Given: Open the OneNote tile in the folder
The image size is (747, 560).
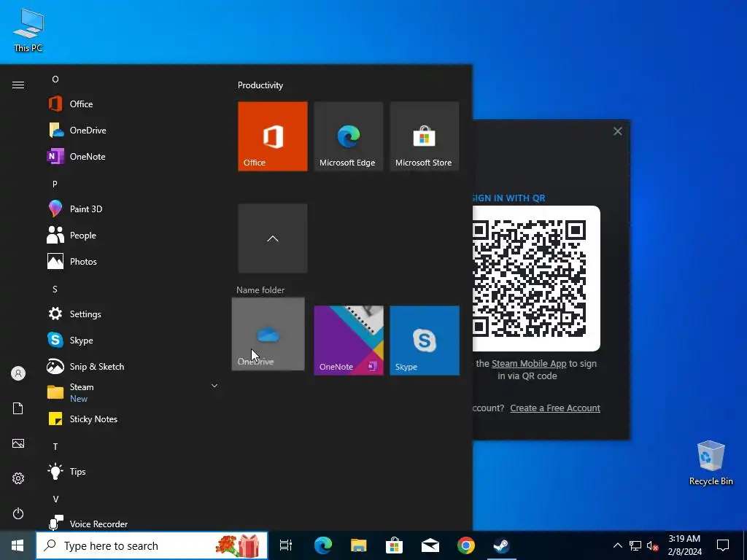Looking at the screenshot, I should 348,341.
